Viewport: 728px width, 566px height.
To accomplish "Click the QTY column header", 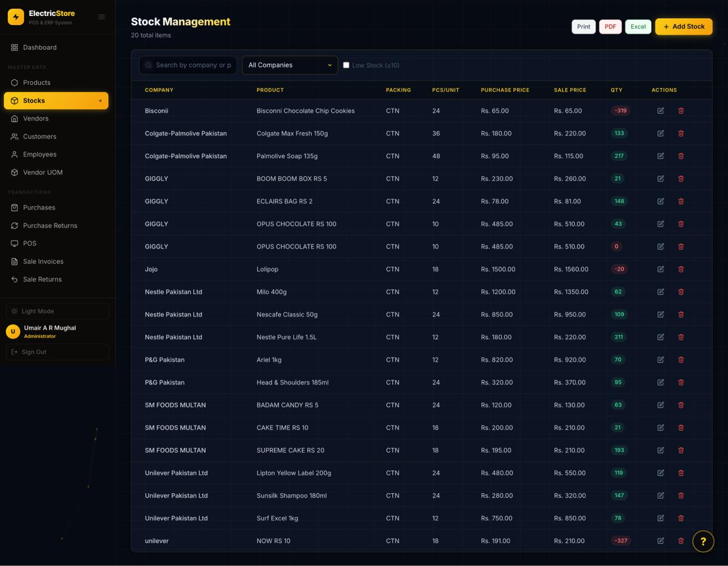I will (x=617, y=90).
